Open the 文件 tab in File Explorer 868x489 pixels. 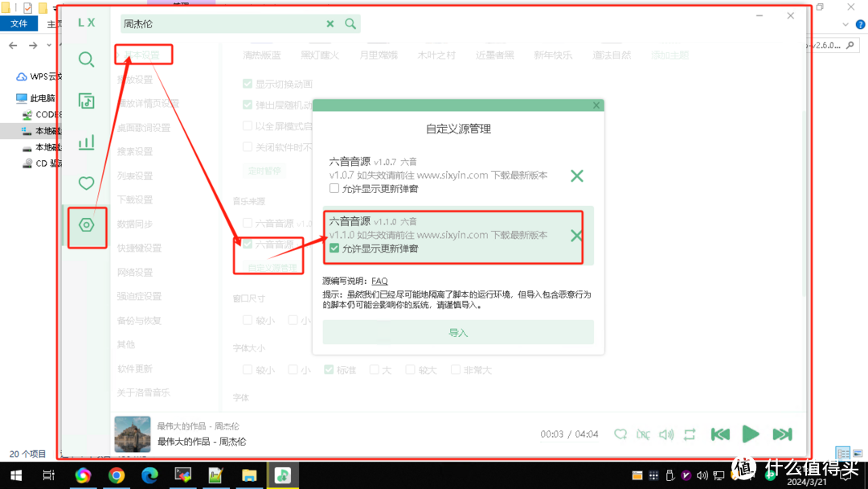[x=18, y=24]
